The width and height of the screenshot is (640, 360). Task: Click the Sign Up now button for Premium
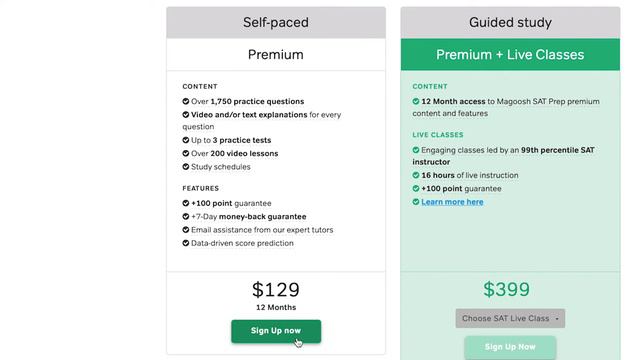(x=276, y=331)
